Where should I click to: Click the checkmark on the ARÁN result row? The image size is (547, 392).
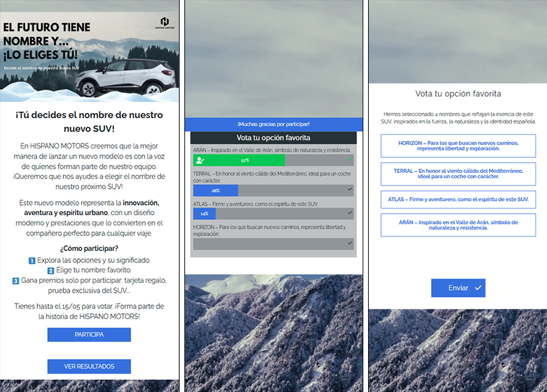coord(350,160)
